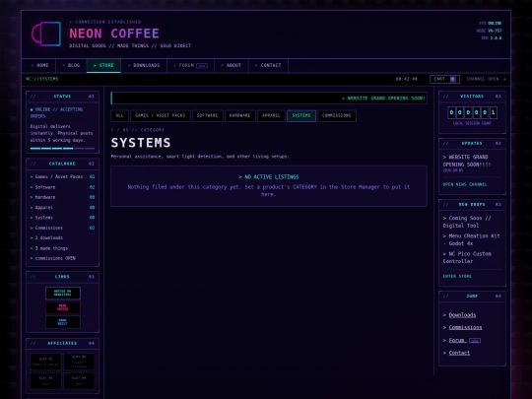Open Commissions in the catalogue list
Viewport: 532px width, 399px height.
click(62, 228)
